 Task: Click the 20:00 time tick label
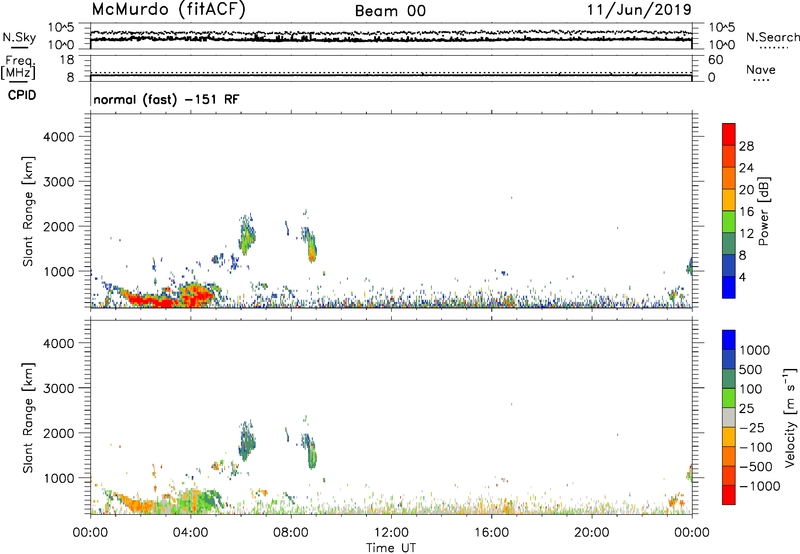click(591, 533)
